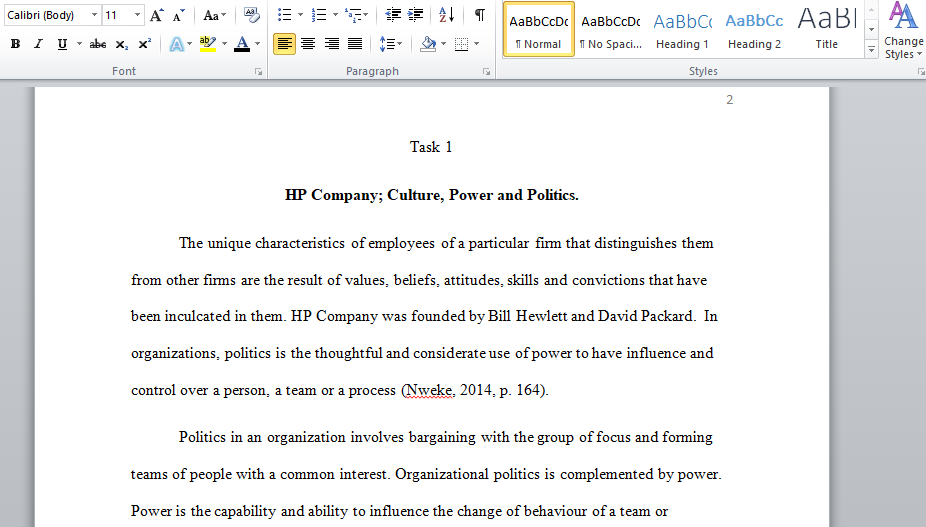Apply the font color button
The width and height of the screenshot is (926, 527).
coord(242,44)
